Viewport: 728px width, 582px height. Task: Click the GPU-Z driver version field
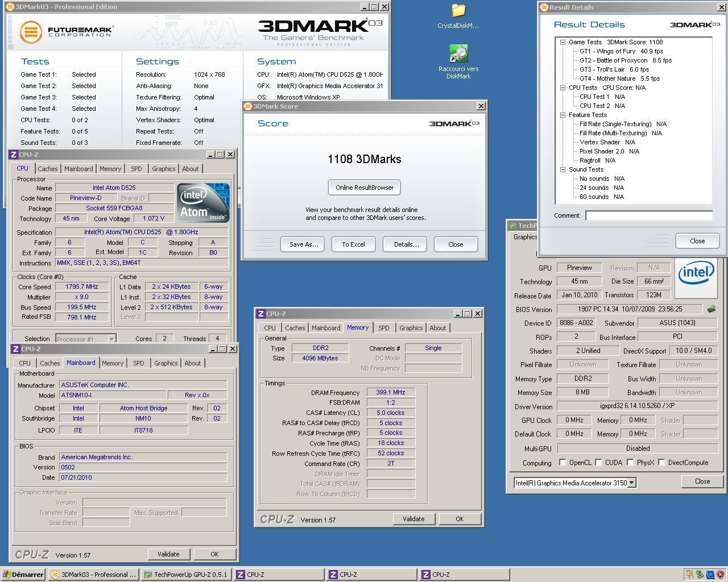tap(638, 406)
